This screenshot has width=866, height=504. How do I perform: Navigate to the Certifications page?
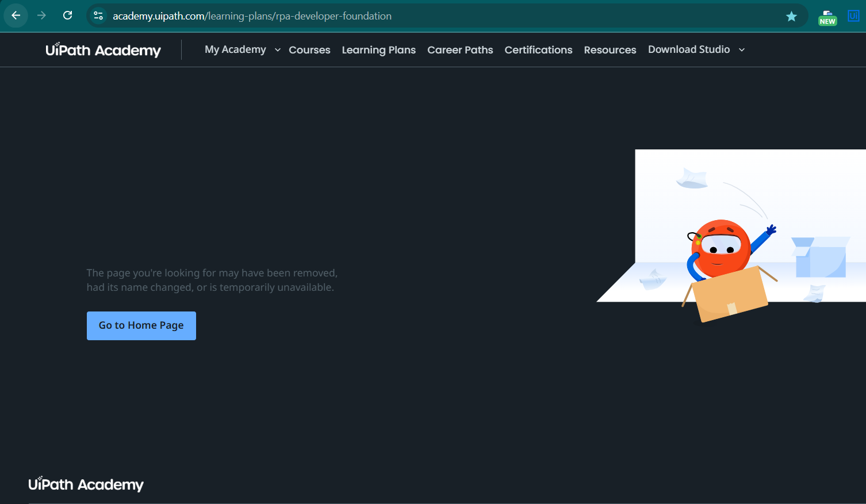[538, 50]
